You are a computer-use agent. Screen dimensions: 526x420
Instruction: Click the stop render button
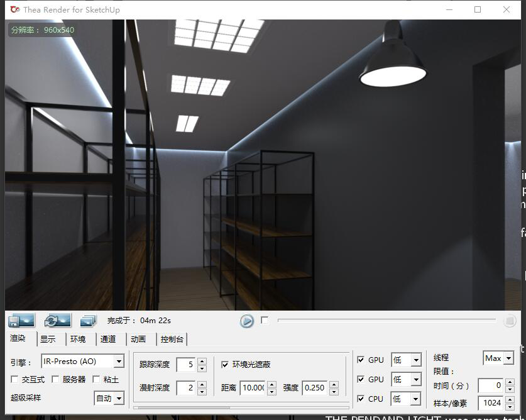tap(510, 321)
